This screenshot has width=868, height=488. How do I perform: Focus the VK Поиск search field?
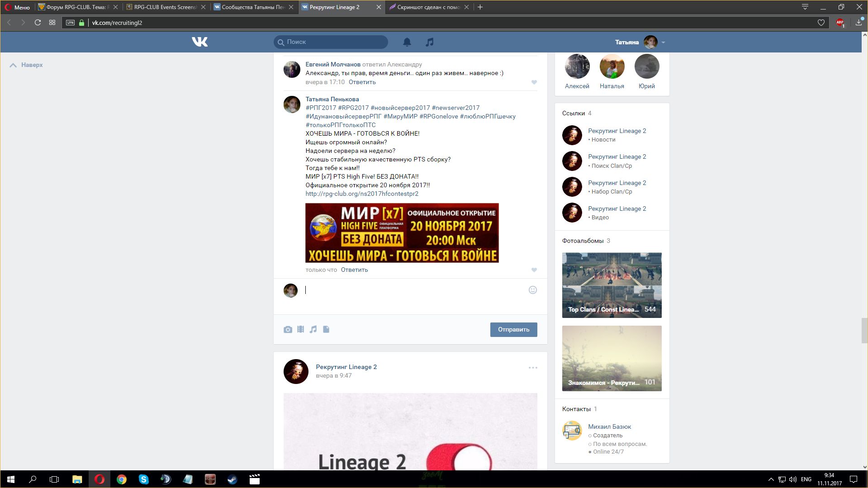[331, 42]
